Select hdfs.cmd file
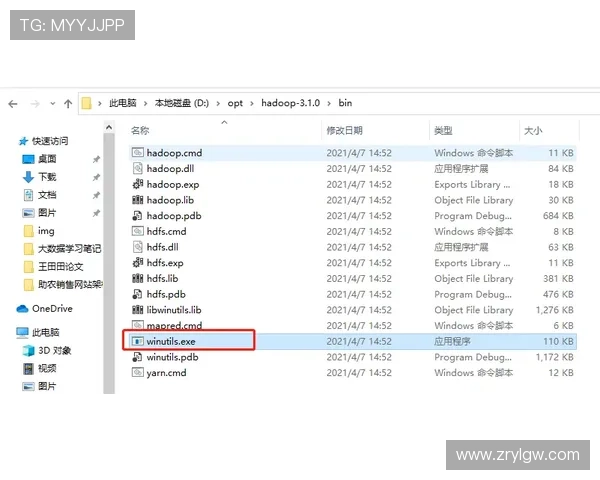The height and width of the screenshot is (480, 600). point(166,231)
